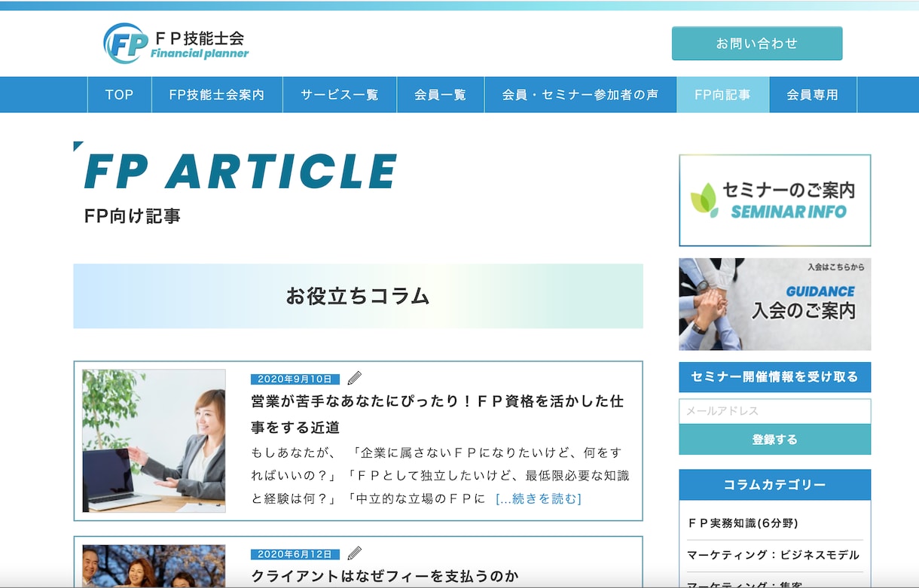
Task: Go to サービス一覧 in navigation
Action: click(x=340, y=95)
